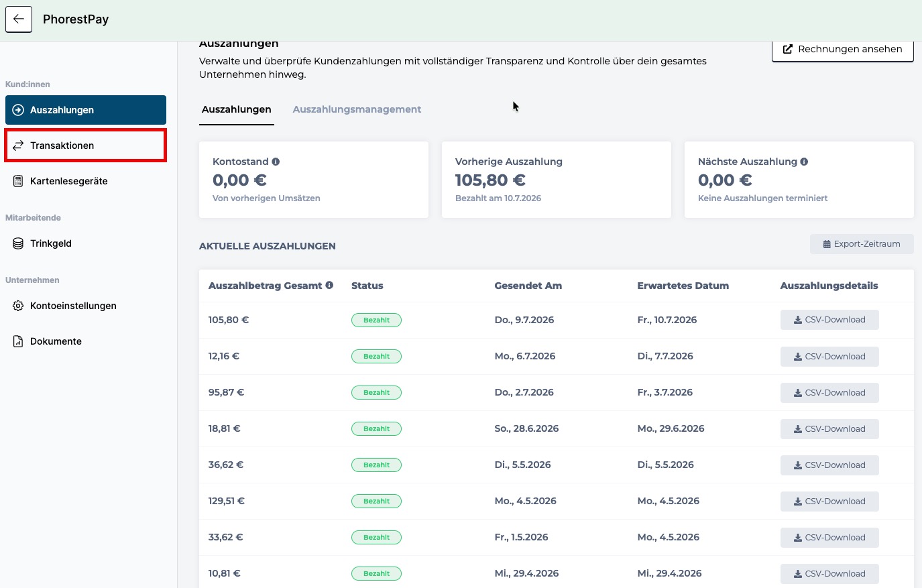Open the Export-Zeitraum date range button

862,244
